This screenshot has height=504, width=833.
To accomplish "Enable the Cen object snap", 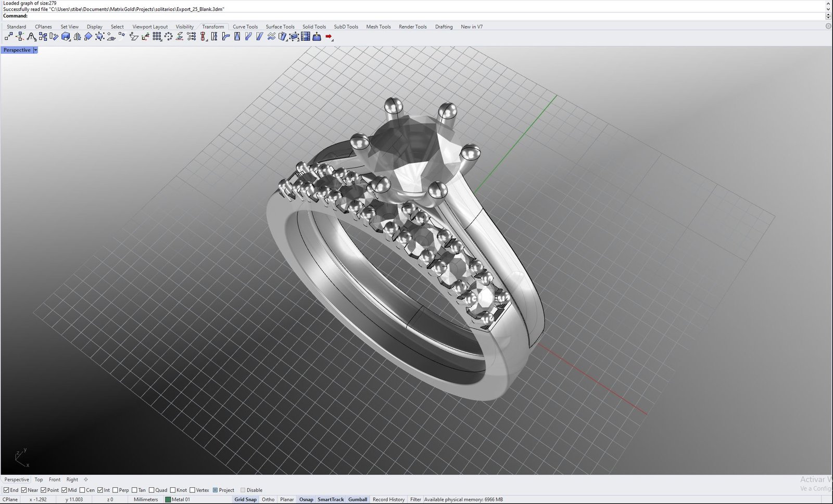I will click(82, 489).
